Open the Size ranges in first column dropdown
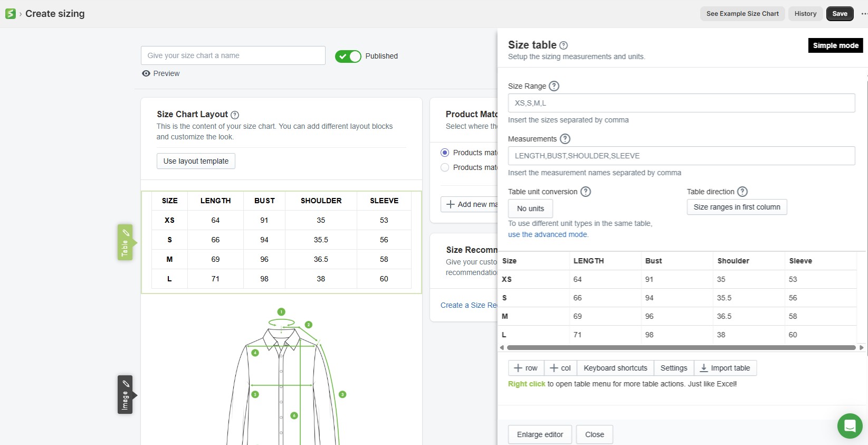Image resolution: width=868 pixels, height=445 pixels. 737,207
